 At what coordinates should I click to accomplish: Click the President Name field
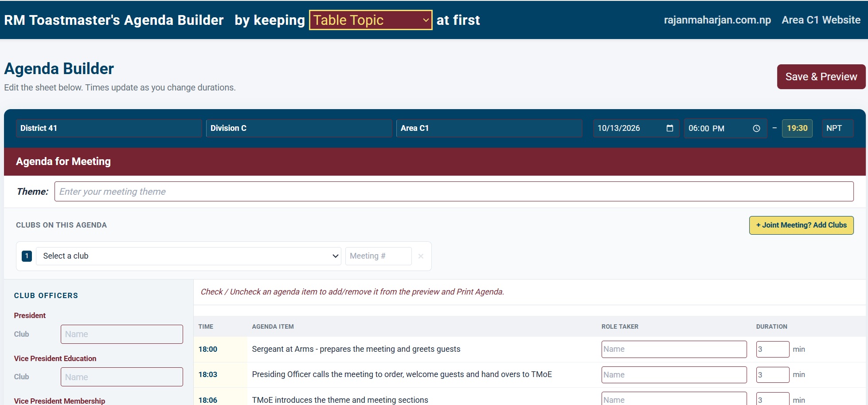click(121, 334)
